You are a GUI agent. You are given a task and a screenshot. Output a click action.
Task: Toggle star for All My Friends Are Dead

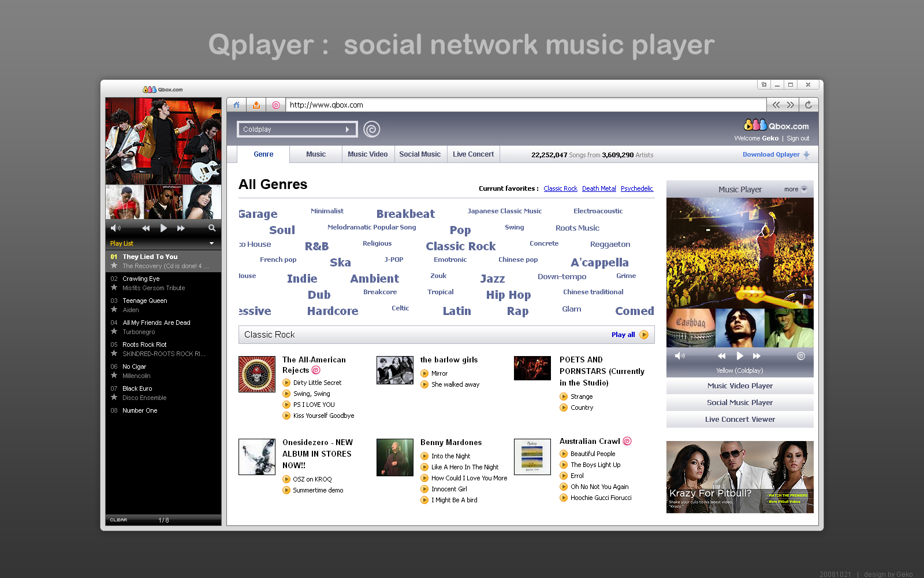114,331
